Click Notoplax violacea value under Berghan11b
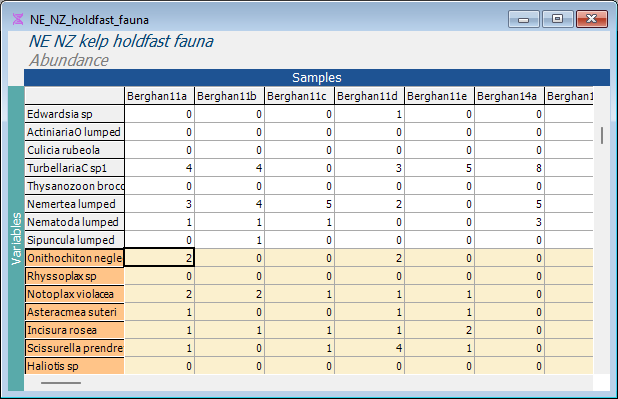This screenshot has height=399, width=618. coord(229,294)
